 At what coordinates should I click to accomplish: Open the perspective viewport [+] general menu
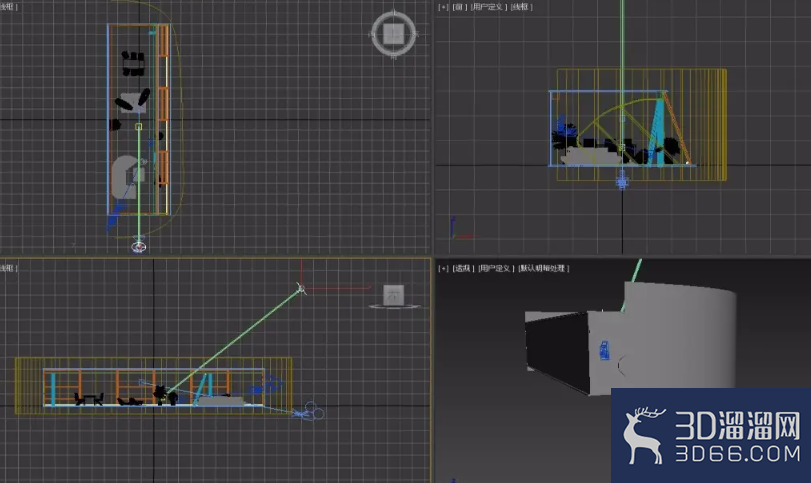click(443, 268)
